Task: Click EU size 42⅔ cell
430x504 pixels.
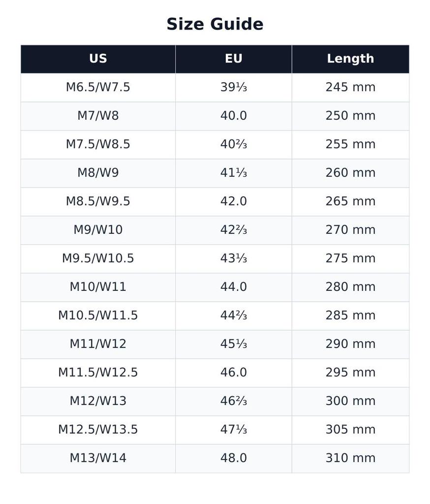Action: click(x=234, y=230)
